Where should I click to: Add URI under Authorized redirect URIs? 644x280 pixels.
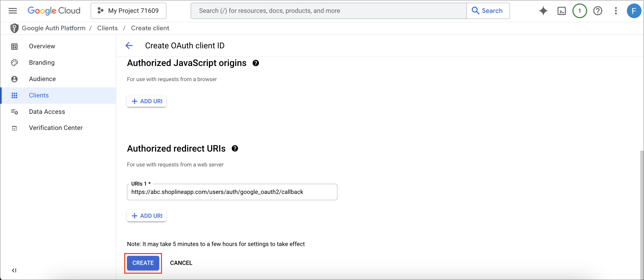tap(147, 216)
